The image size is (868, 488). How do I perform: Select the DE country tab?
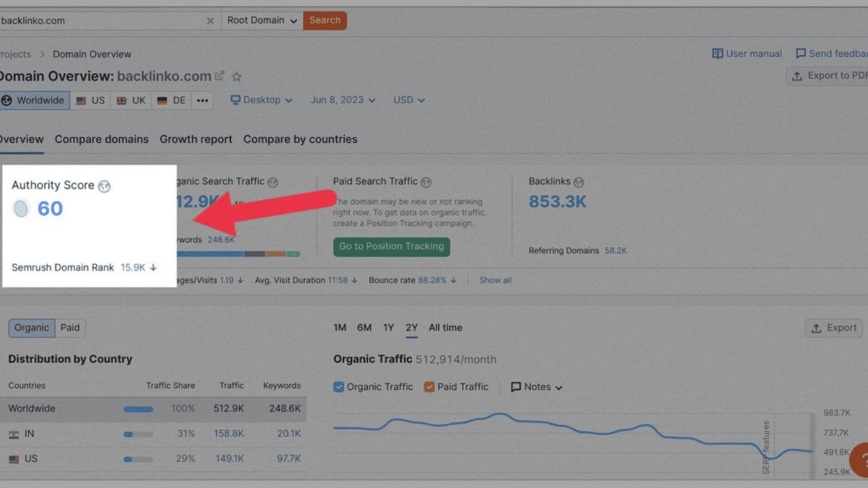point(171,100)
